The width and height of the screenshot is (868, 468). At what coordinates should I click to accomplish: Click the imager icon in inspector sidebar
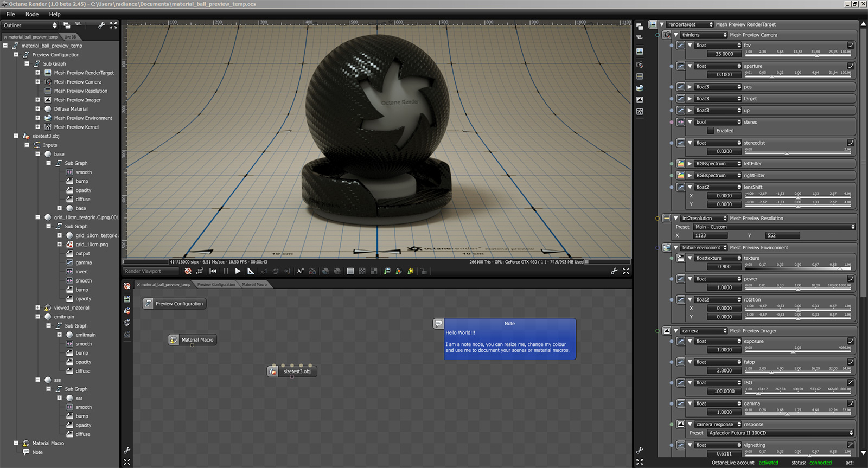640,100
